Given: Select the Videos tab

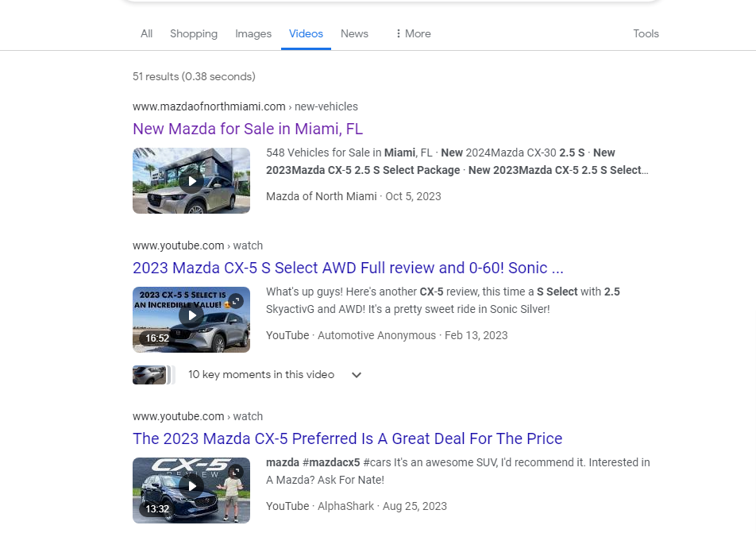Looking at the screenshot, I should [x=306, y=34].
